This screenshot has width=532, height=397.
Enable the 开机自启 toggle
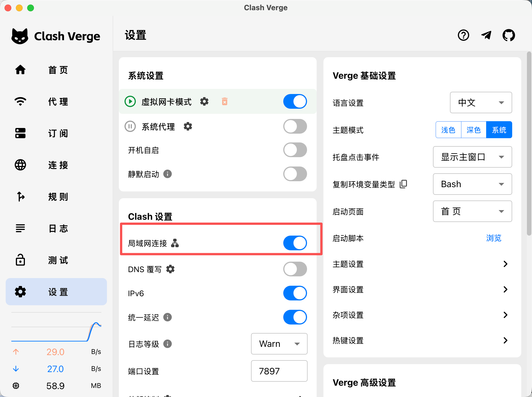tap(295, 150)
